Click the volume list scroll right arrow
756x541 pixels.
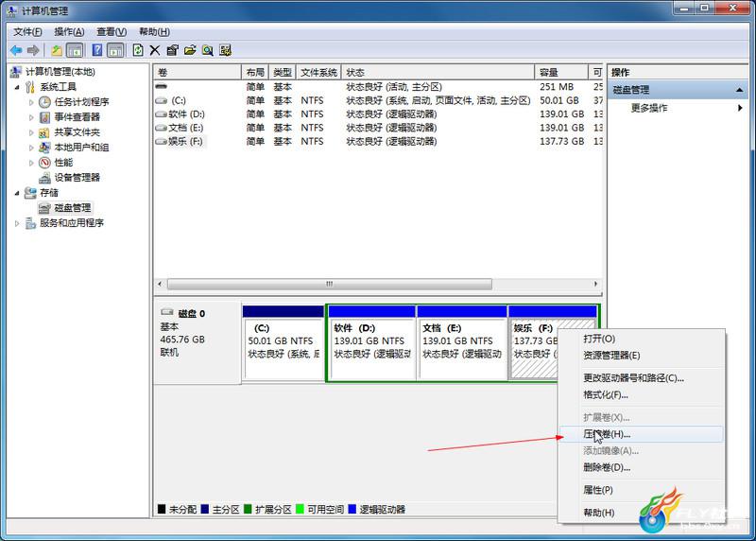[595, 284]
